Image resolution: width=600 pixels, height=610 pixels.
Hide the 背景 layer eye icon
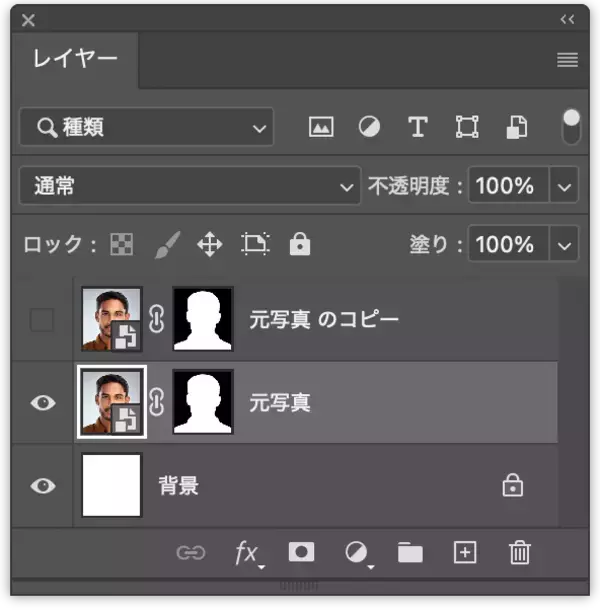tap(43, 486)
